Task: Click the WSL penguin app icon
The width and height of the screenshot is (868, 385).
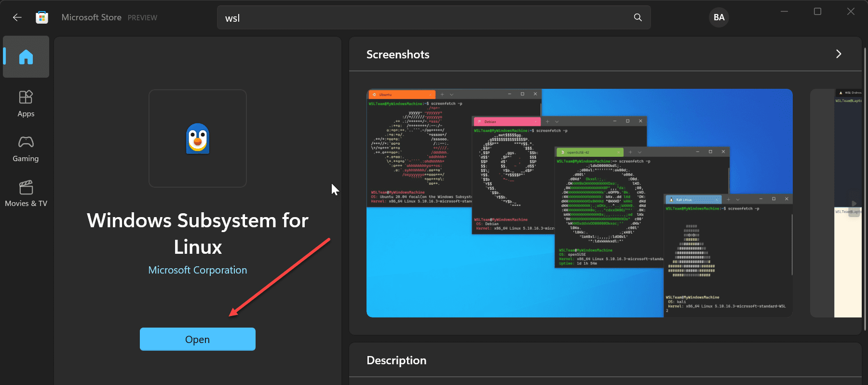Action: (x=198, y=138)
